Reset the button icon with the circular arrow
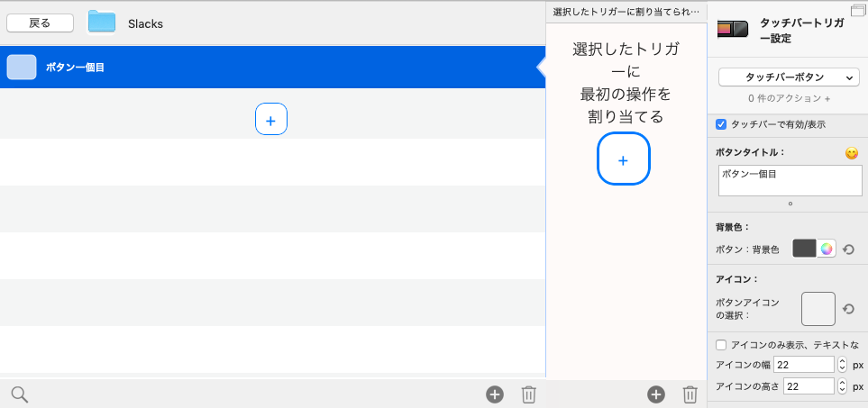868x408 pixels. (x=848, y=309)
